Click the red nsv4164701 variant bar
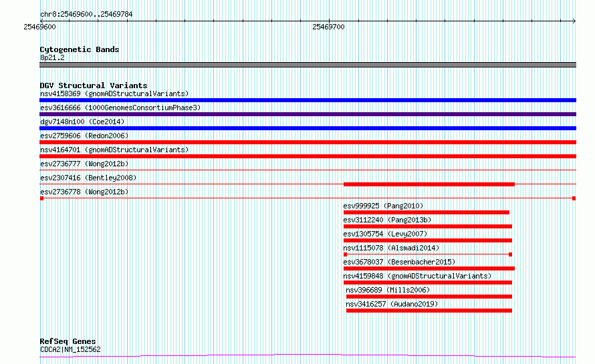This screenshot has height=364, width=595. [308, 156]
